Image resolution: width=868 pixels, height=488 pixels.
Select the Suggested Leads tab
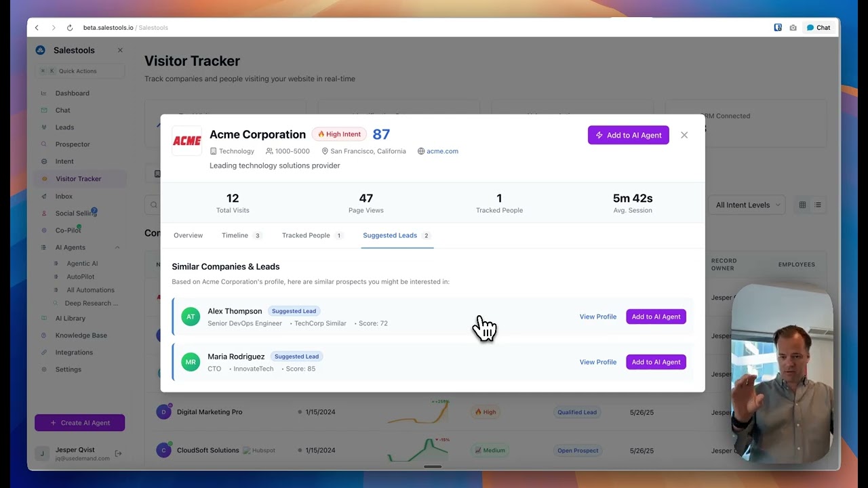pyautogui.click(x=397, y=235)
